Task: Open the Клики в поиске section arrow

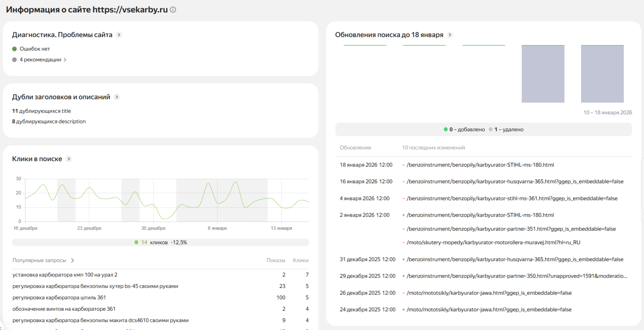Action: click(x=69, y=159)
